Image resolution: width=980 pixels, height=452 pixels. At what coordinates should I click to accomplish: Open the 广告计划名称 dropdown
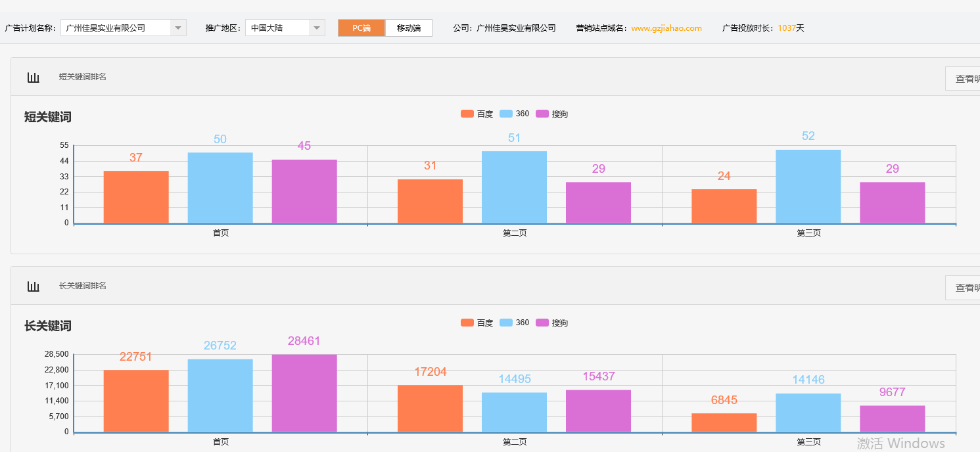pos(177,28)
